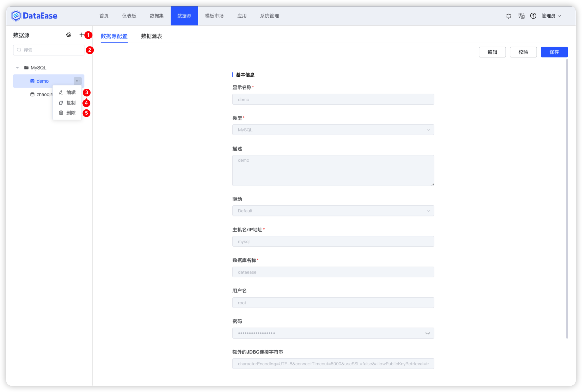Collapse the MySQL folder in the tree

[17, 67]
